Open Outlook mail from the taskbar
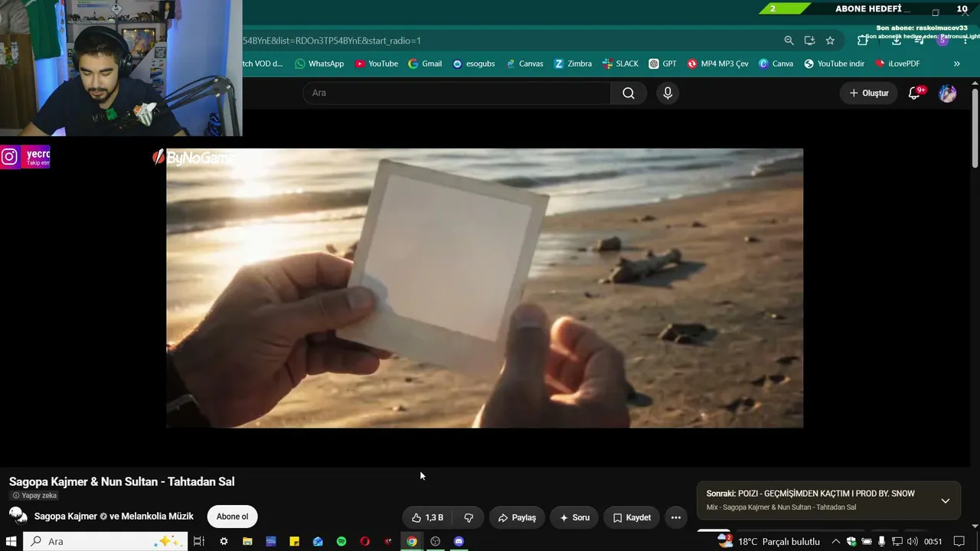The width and height of the screenshot is (980, 551). point(318,541)
